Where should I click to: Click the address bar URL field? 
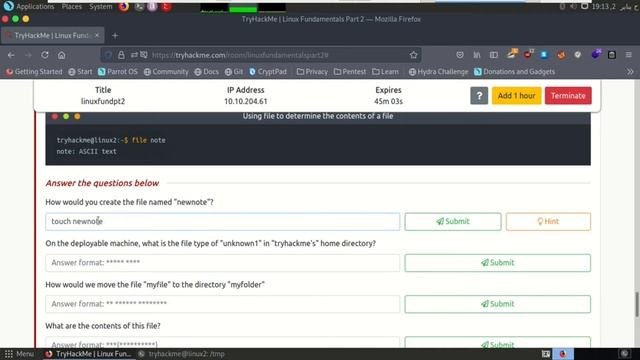click(x=261, y=55)
